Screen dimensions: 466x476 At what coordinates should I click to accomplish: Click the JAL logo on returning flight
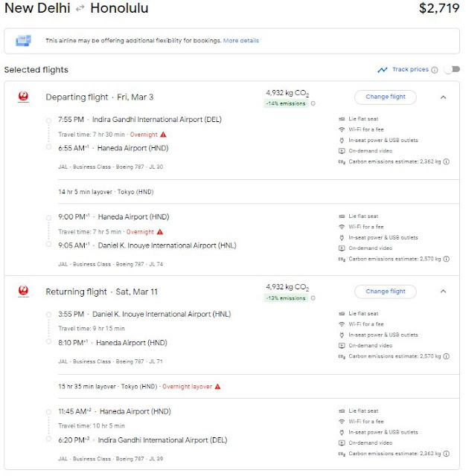(23, 291)
